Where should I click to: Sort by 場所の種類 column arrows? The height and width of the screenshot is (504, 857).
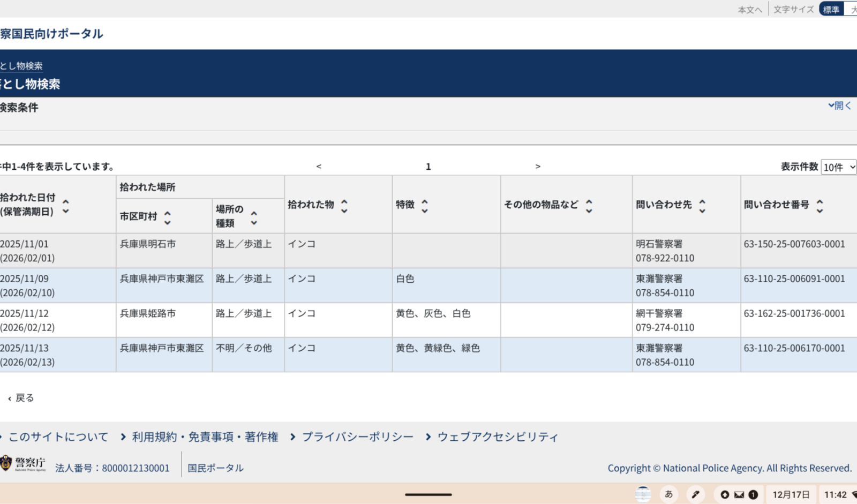254,217
